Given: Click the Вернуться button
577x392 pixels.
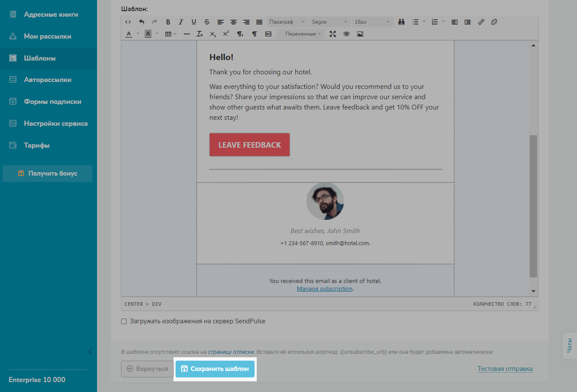Looking at the screenshot, I should [147, 369].
